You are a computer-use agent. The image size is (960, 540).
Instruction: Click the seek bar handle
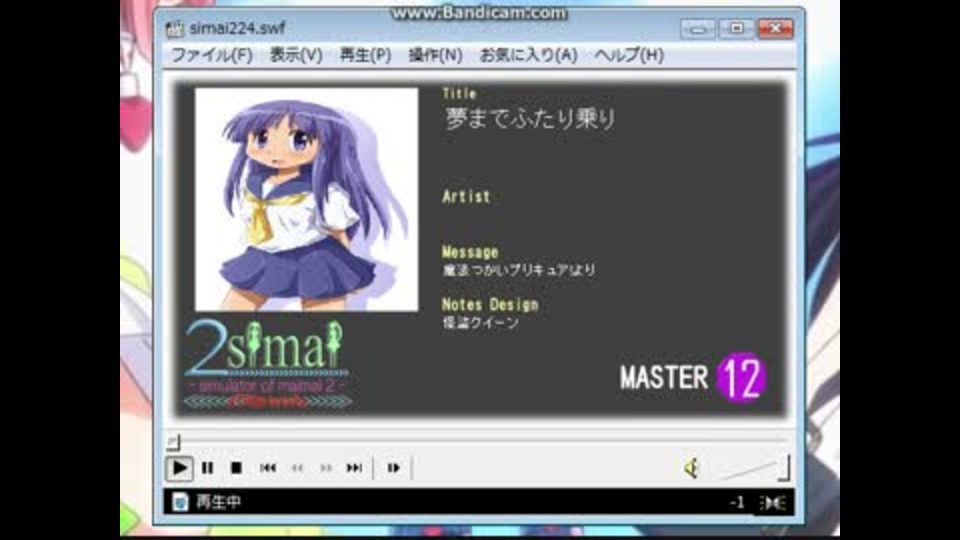click(x=174, y=441)
